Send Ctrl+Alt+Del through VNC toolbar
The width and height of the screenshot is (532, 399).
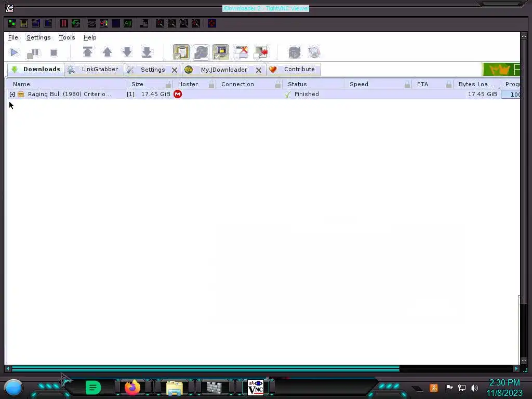tap(91, 23)
